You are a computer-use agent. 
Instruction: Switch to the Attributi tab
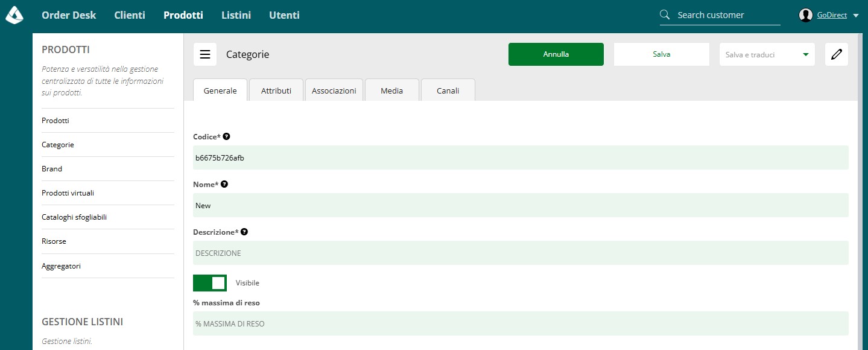276,91
